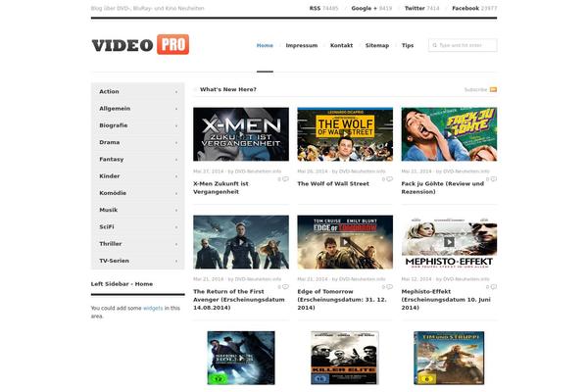The width and height of the screenshot is (588, 392).
Task: Open the Tips menu item
Action: [x=408, y=45]
